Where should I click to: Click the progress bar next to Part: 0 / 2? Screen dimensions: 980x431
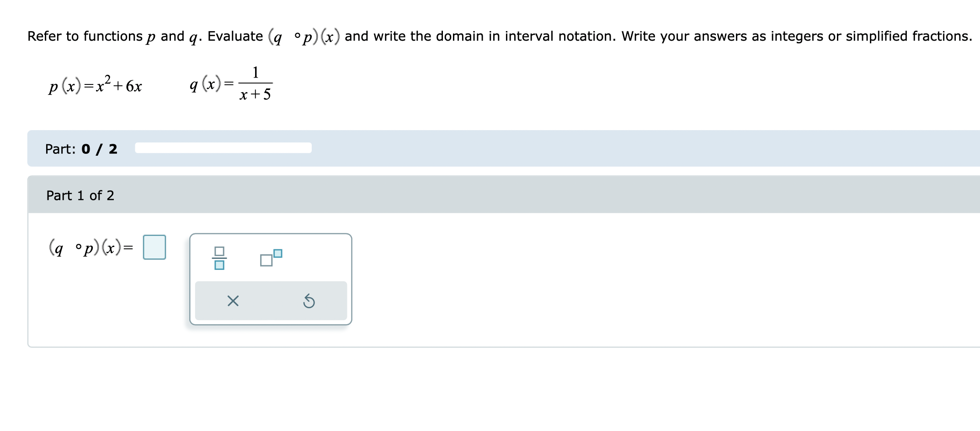[x=223, y=148]
